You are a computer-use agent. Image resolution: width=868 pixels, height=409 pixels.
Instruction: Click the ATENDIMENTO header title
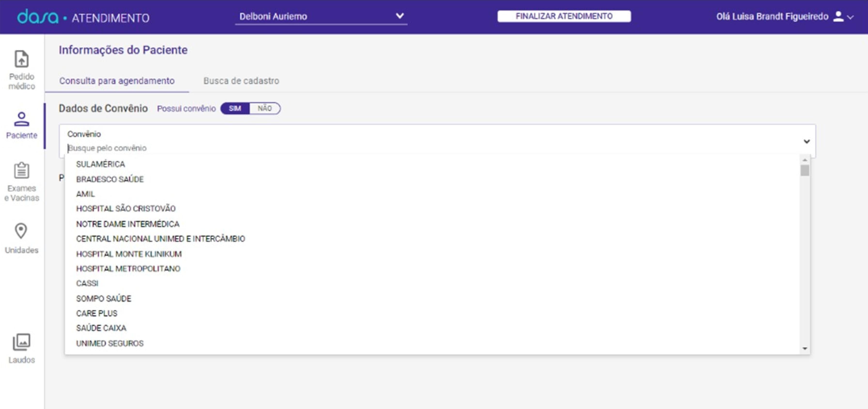111,18
